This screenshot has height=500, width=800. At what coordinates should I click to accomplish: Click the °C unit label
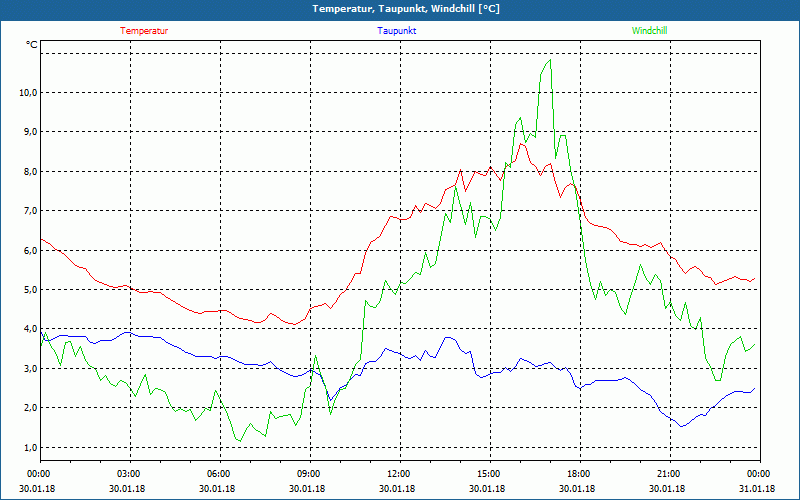(x=32, y=45)
